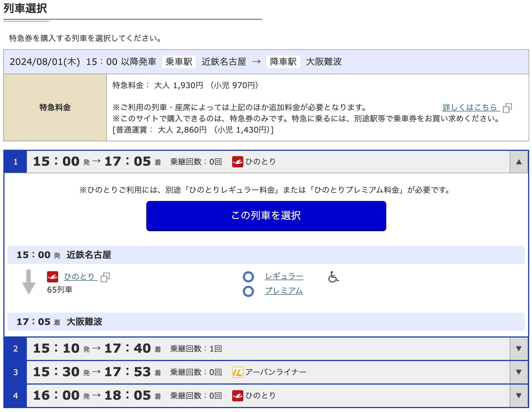Select train number 4 tab
This screenshot has width=532, height=412.
[15, 396]
